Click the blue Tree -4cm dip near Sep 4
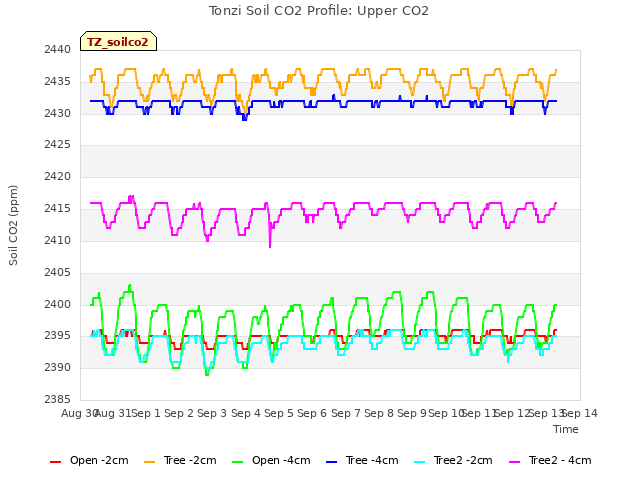Image resolution: width=640 pixels, height=480 pixels. tap(244, 118)
